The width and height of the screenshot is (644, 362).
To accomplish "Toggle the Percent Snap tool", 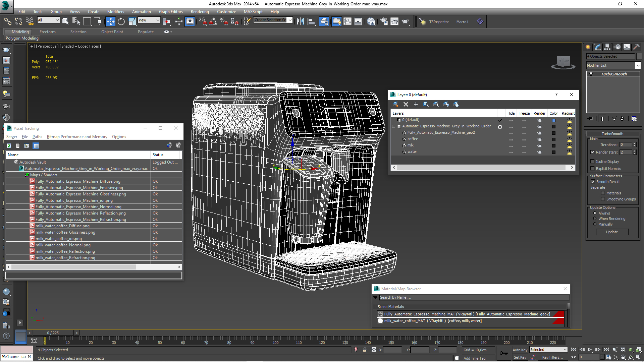I will pos(224,22).
